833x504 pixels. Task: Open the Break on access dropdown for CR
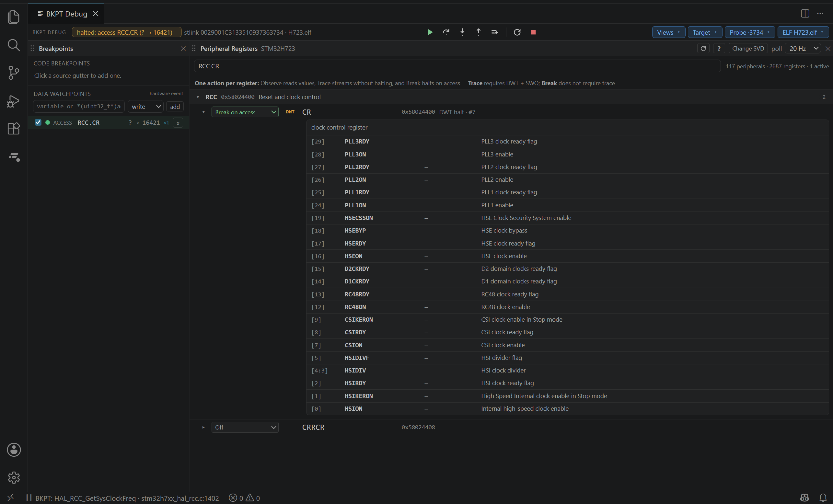(245, 112)
